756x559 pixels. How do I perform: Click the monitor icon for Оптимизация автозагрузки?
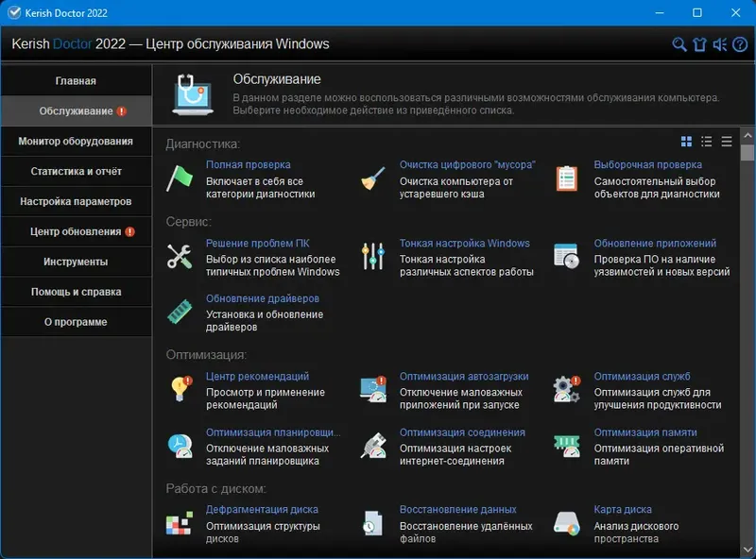point(373,389)
